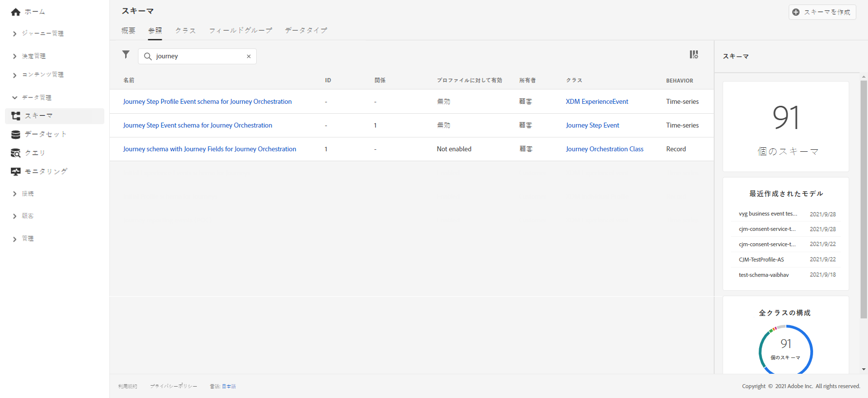Open the funnel filter panel
This screenshot has width=868, height=398.
[126, 54]
